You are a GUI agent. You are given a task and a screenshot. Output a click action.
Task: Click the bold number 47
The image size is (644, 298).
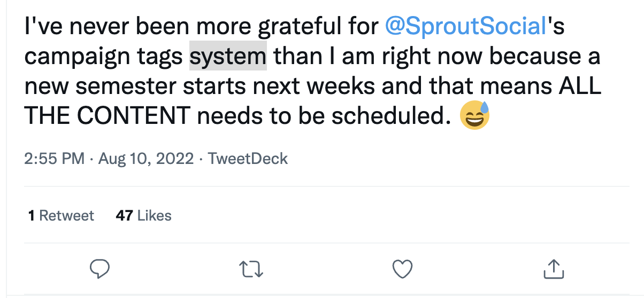124,216
